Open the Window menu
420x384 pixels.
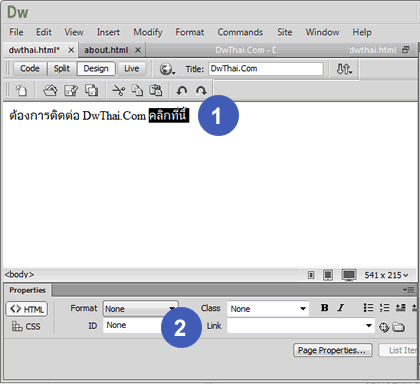point(322,32)
